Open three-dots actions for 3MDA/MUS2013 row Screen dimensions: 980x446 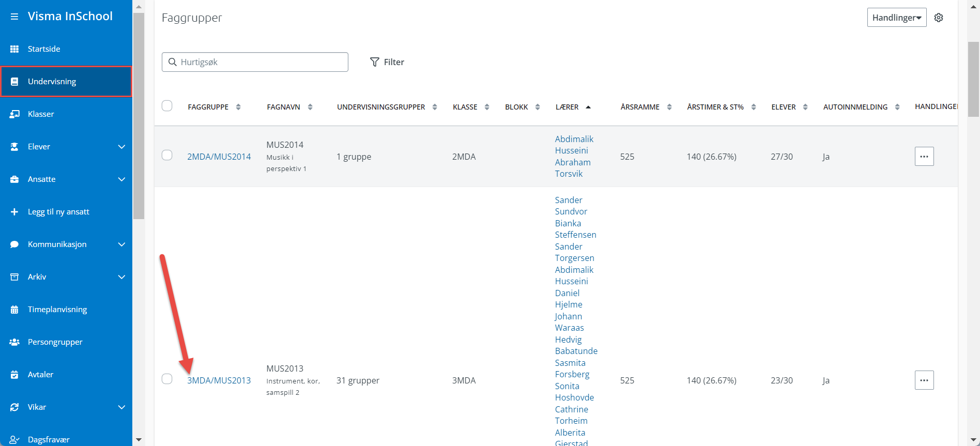pyautogui.click(x=924, y=380)
